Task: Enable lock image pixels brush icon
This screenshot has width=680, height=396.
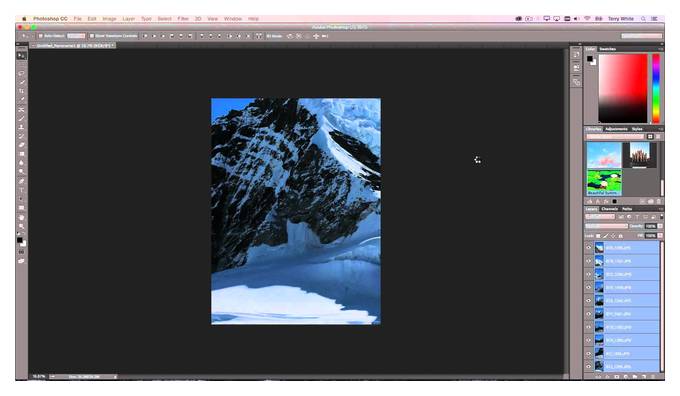Action: [606, 236]
